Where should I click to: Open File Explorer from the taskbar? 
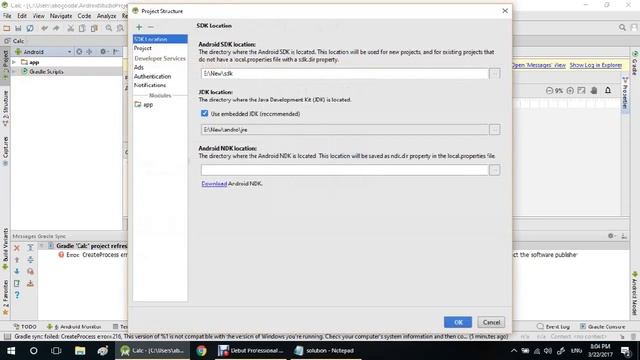click(80, 351)
